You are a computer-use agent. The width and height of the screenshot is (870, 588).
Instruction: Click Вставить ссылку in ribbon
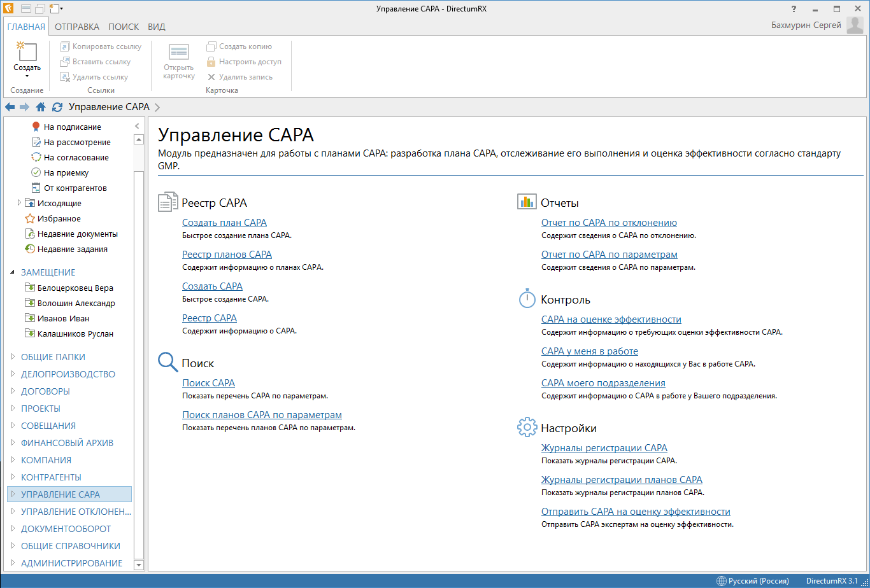pos(95,62)
